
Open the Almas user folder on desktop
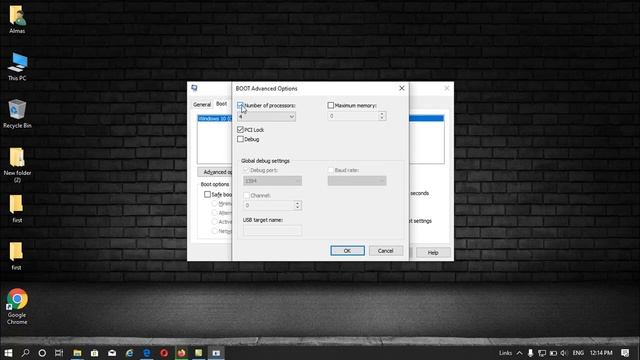coord(17,19)
